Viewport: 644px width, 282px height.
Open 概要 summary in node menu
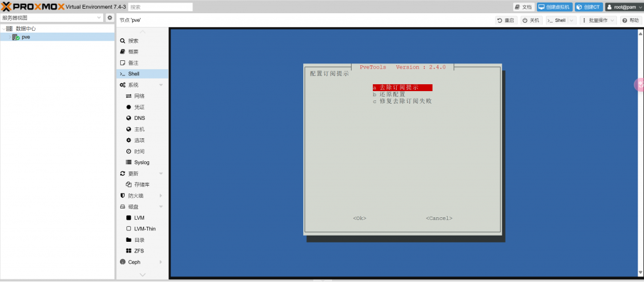coord(143,52)
